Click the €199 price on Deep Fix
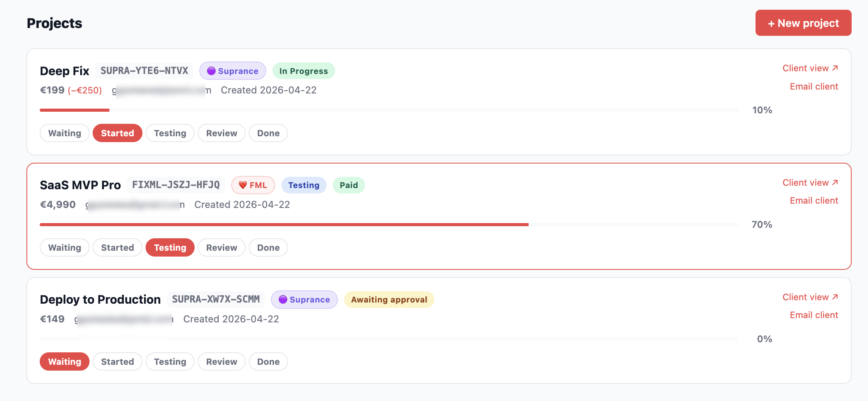Viewport: 868px width, 401px height. point(52,90)
